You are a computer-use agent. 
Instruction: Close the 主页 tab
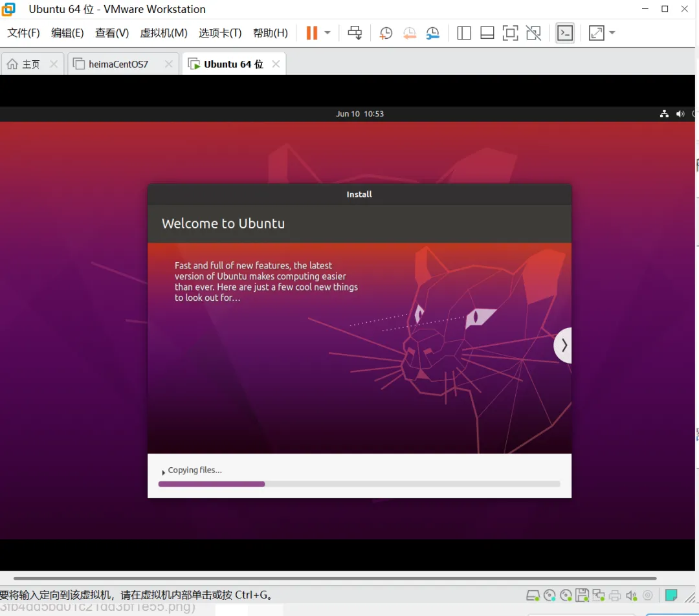(x=54, y=64)
